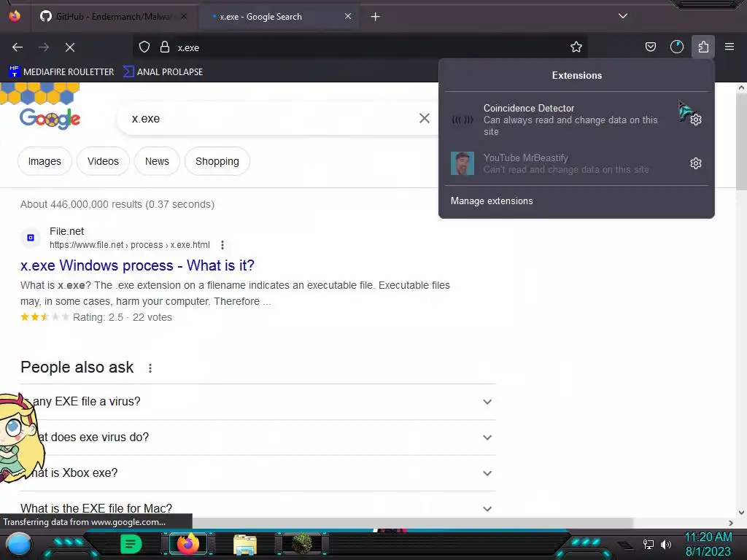Filter results by Images

tap(44, 161)
